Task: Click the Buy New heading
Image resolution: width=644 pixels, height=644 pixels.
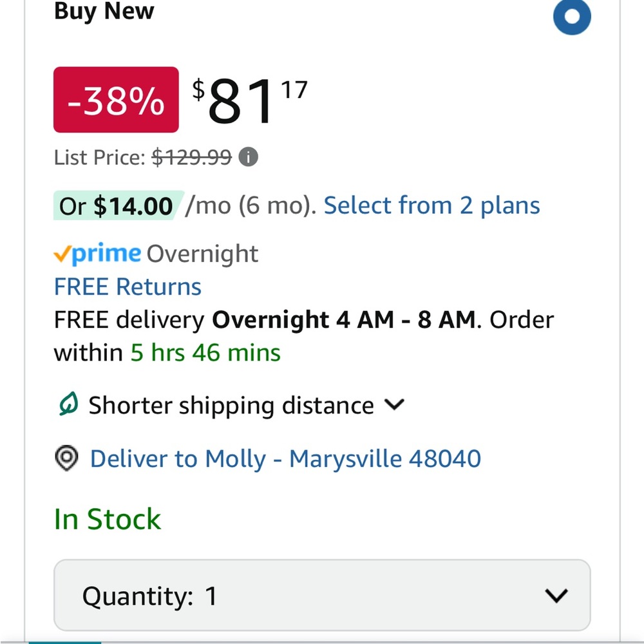Action: click(x=104, y=12)
